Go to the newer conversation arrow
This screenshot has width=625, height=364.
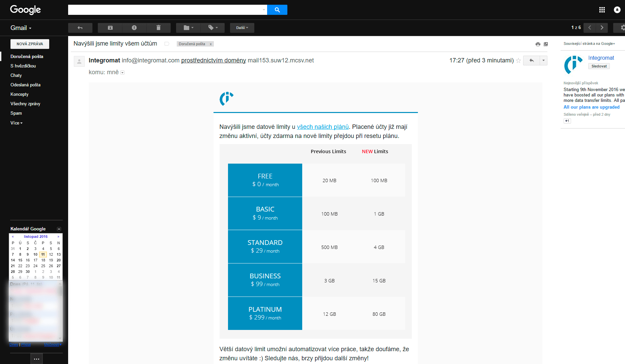590,28
